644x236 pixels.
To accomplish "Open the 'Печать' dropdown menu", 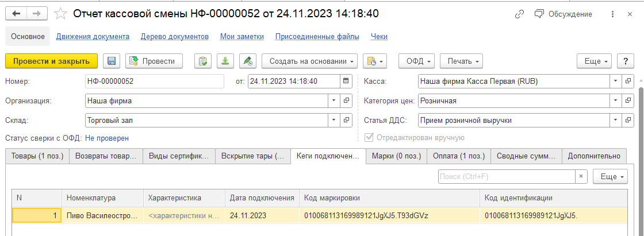I will (x=461, y=61).
